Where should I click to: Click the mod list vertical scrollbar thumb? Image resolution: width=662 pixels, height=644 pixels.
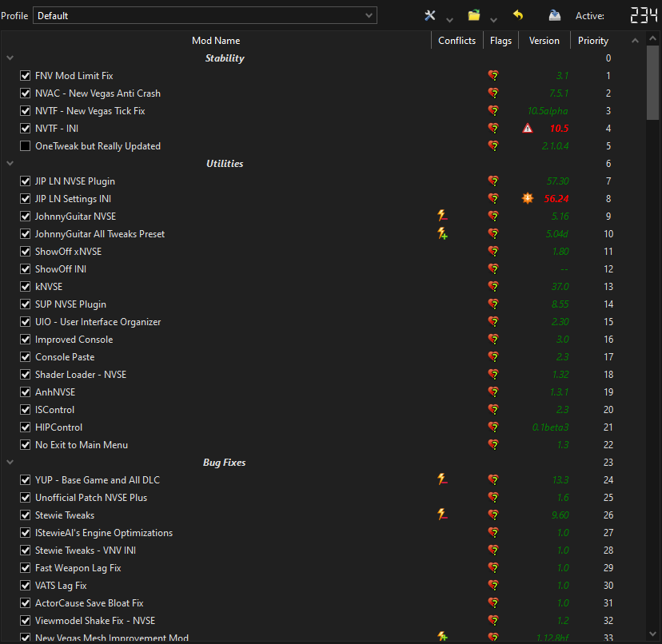pyautogui.click(x=652, y=83)
